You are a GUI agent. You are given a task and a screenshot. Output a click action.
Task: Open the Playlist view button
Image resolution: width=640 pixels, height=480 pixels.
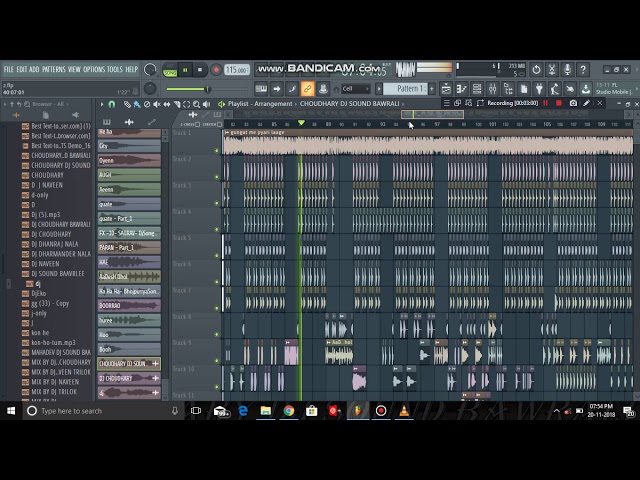point(446,89)
